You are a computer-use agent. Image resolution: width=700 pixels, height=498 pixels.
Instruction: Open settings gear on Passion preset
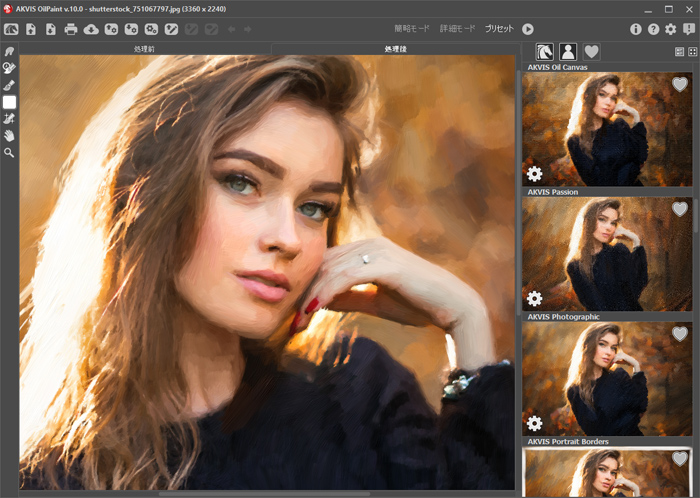pyautogui.click(x=534, y=298)
